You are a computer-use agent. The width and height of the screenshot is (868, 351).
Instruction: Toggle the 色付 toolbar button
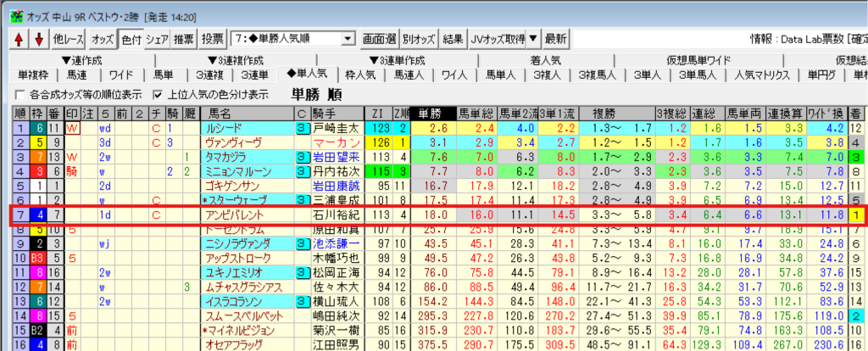(131, 39)
